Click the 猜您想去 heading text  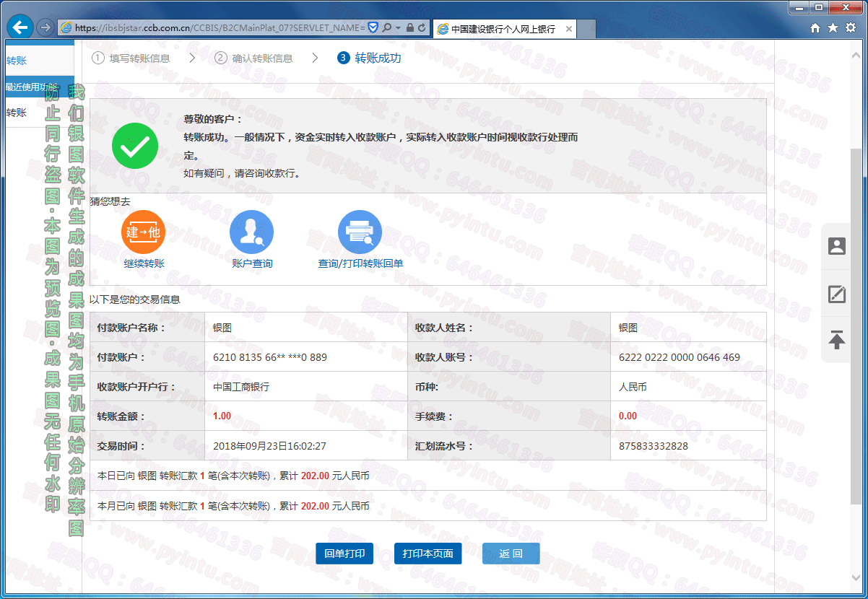point(110,201)
